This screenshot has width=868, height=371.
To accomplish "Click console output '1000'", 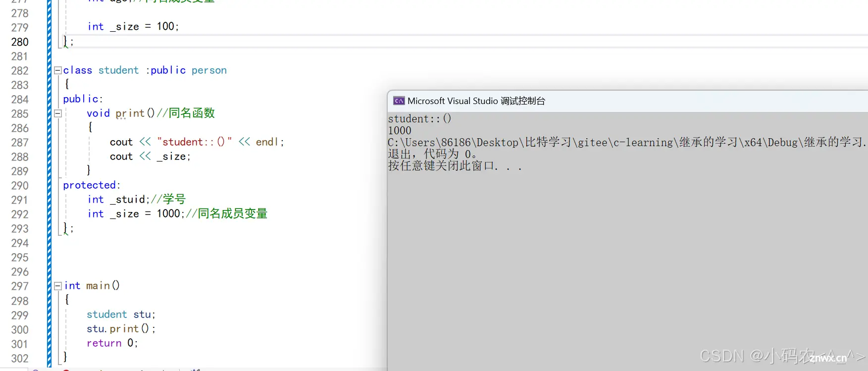I will (x=400, y=131).
